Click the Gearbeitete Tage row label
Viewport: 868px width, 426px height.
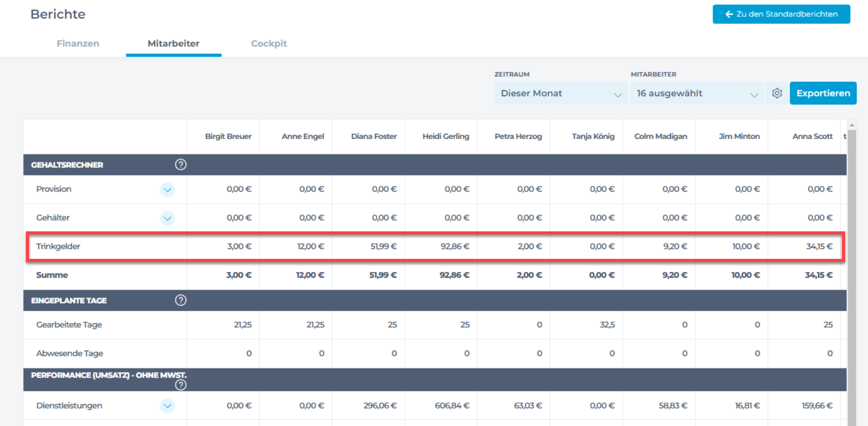point(69,325)
